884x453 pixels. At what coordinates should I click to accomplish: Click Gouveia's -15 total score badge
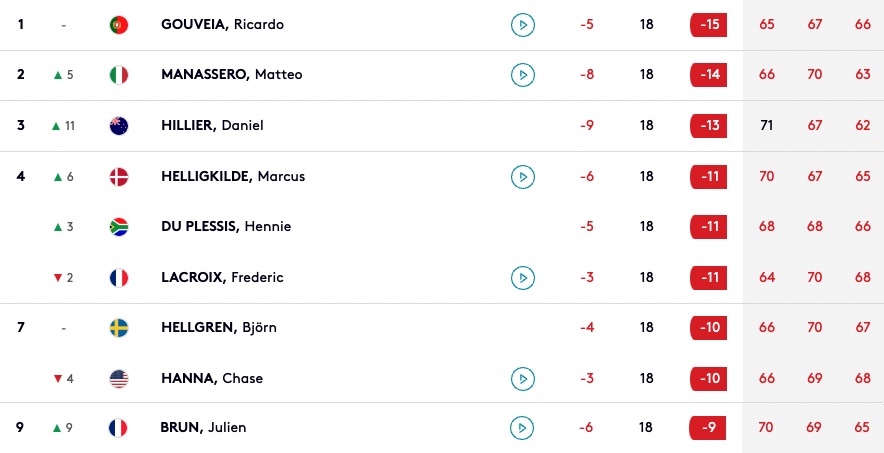click(x=709, y=25)
